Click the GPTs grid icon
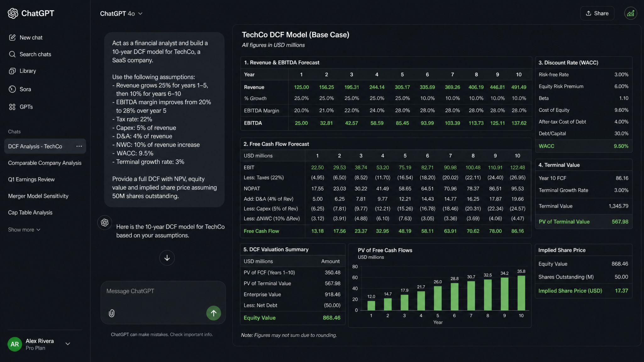Screen dimensions: 644x362 pyautogui.click(x=12, y=107)
